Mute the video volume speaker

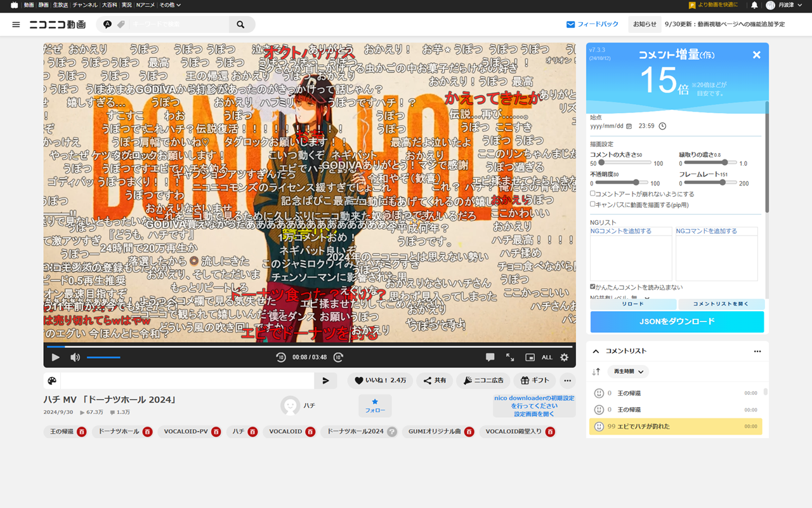(x=75, y=358)
